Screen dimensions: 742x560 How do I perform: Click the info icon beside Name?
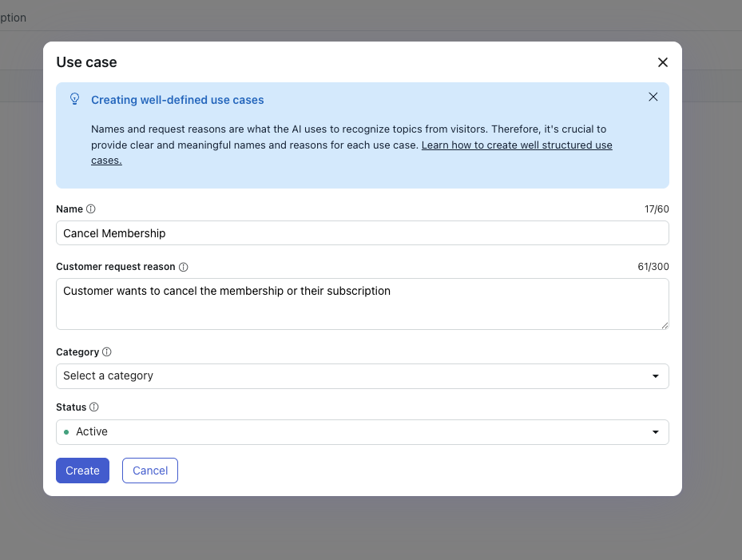pos(91,209)
